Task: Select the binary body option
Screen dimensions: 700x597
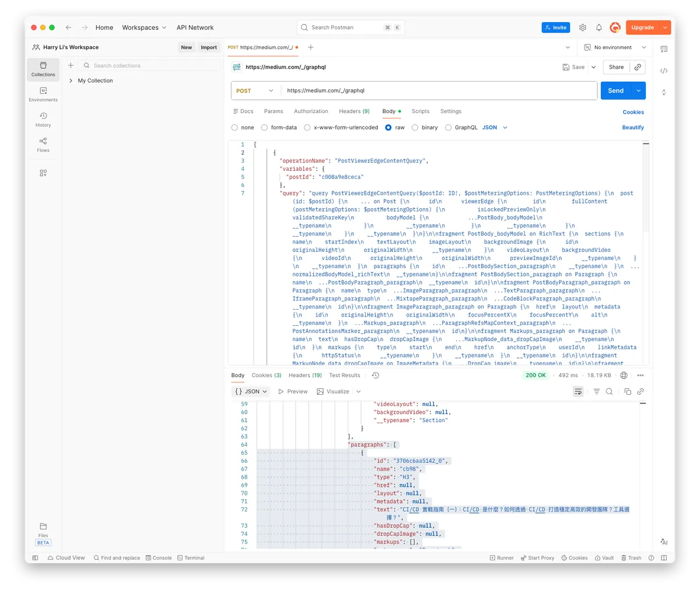Action: pos(415,128)
